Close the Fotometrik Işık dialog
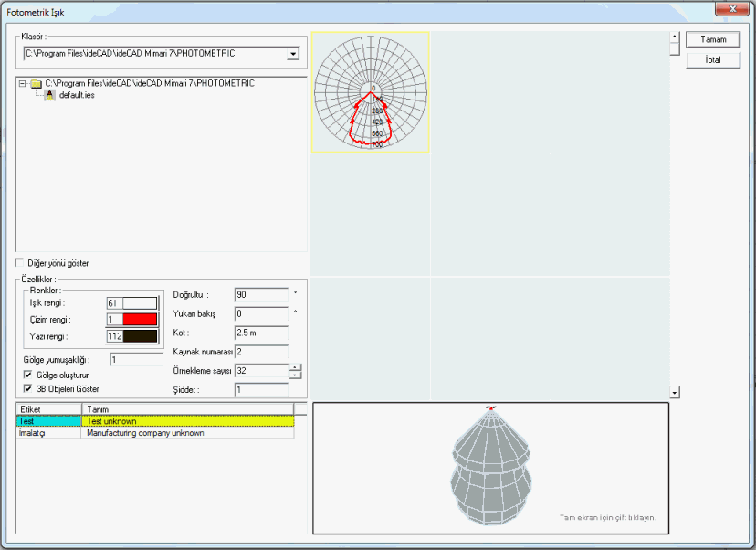 click(x=732, y=9)
